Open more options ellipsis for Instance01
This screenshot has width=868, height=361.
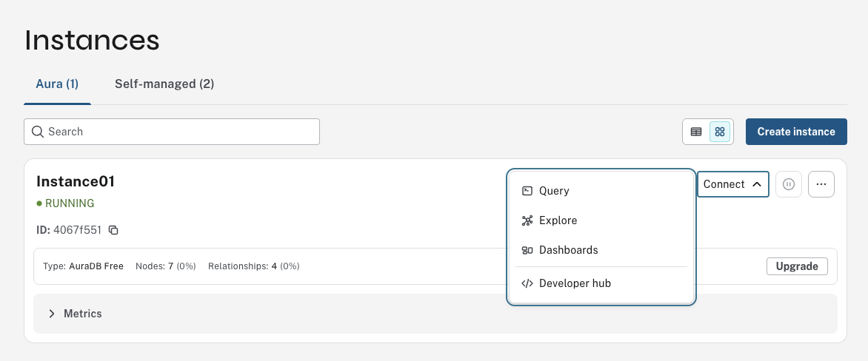821,184
